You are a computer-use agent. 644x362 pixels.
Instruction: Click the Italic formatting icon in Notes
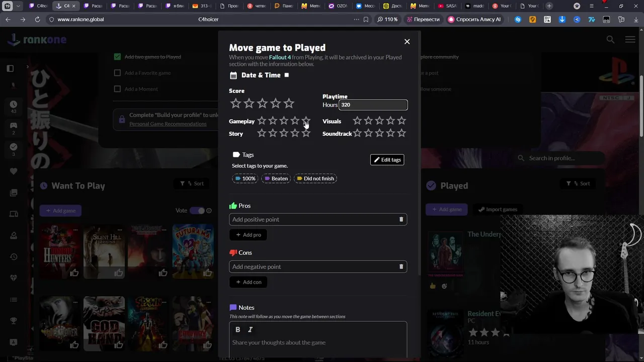250,329
